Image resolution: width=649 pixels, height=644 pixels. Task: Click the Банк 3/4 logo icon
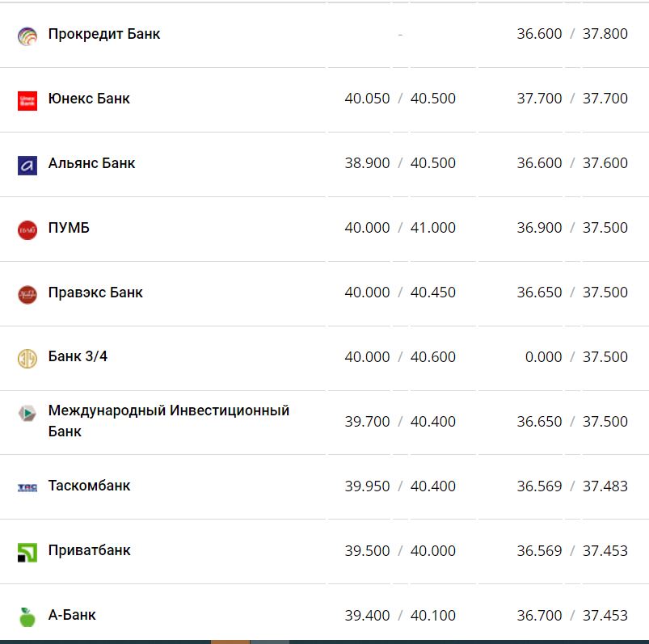[27, 358]
